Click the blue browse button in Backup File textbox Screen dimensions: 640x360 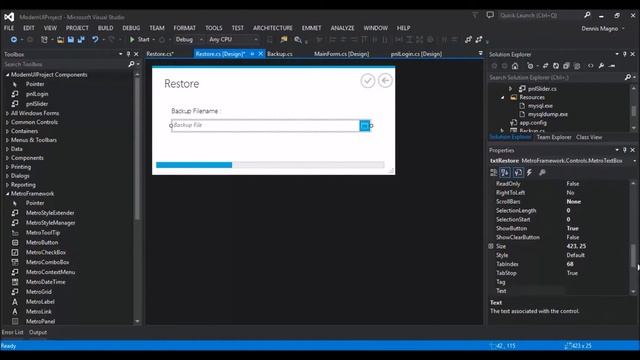[364, 126]
